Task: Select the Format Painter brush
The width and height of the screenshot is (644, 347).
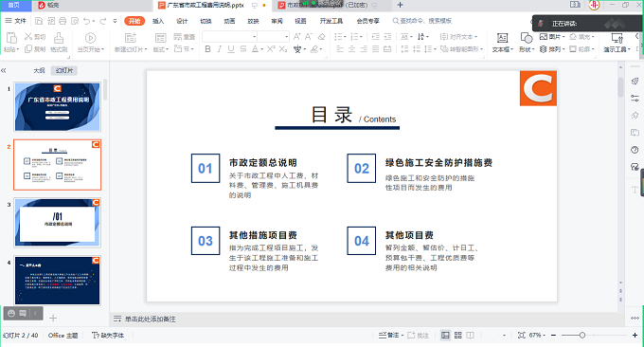Action: tap(59, 38)
